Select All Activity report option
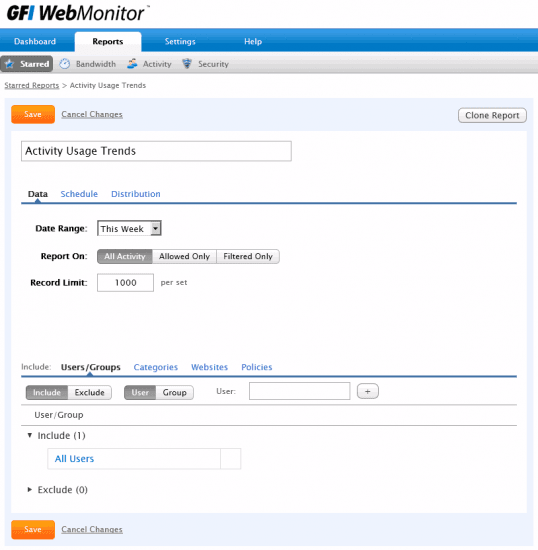Screen dimensions: 538x550 click(125, 256)
